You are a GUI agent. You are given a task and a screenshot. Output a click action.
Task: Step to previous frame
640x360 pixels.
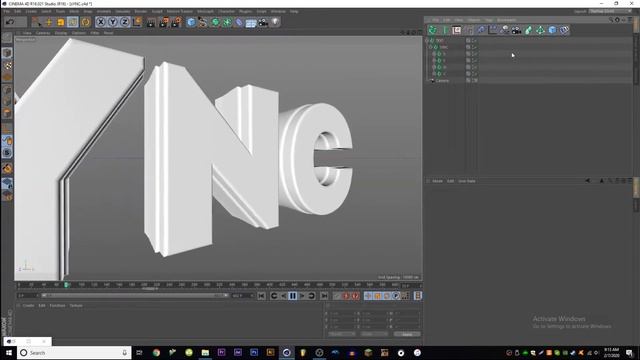tap(284, 296)
